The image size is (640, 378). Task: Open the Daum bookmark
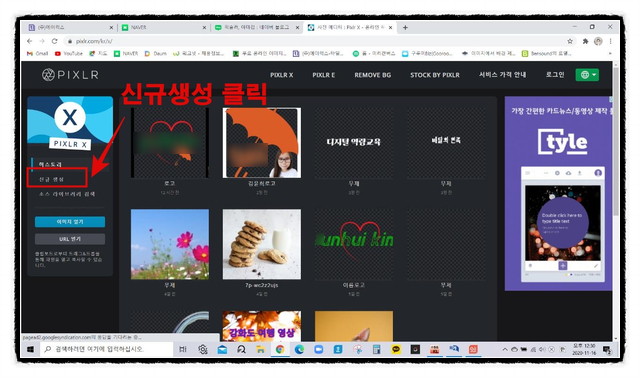pyautogui.click(x=156, y=53)
